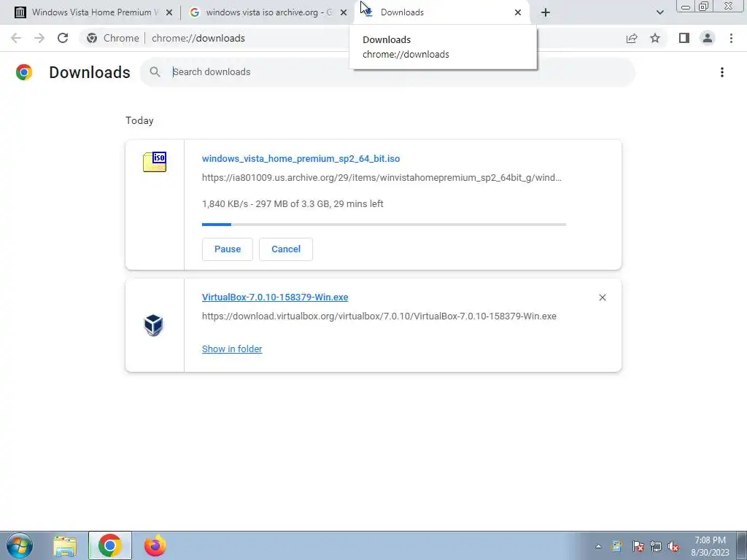Pause the Vista ISO download
The width and height of the screenshot is (747, 560).
pos(228,249)
